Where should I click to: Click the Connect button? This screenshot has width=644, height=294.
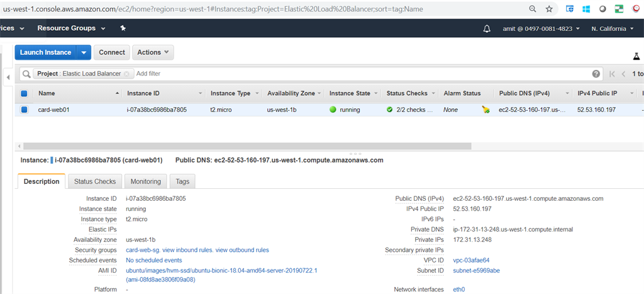112,53
